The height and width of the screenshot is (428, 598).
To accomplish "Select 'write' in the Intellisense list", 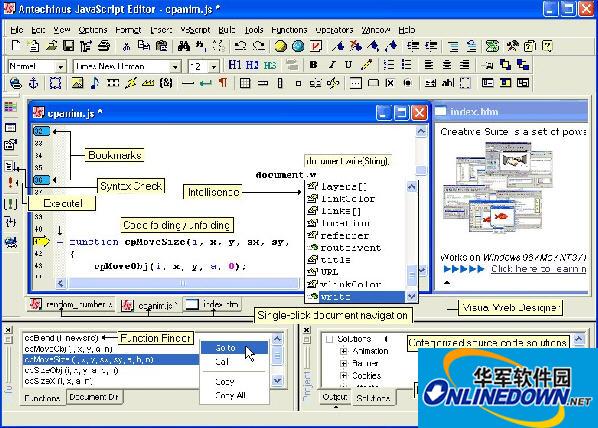I will pos(356,296).
